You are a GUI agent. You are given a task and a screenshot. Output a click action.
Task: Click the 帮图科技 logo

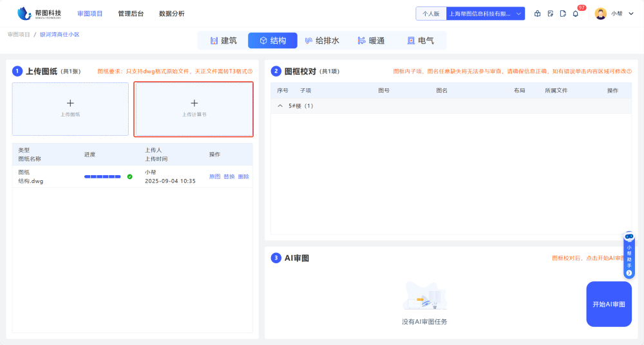click(x=40, y=14)
